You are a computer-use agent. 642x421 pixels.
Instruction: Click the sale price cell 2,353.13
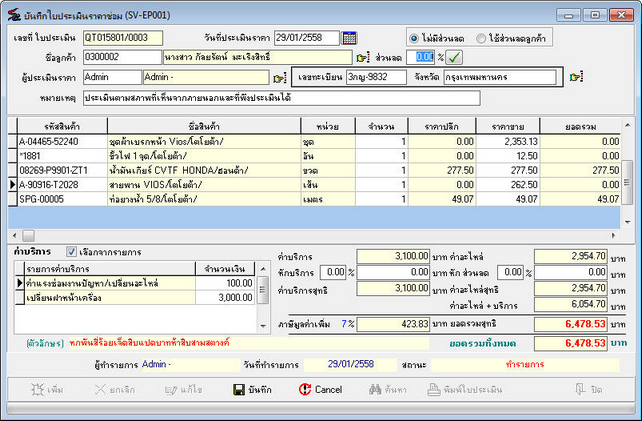[508, 142]
